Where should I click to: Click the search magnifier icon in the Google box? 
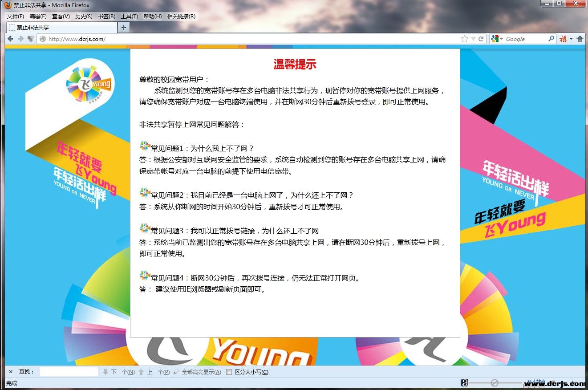tap(551, 39)
